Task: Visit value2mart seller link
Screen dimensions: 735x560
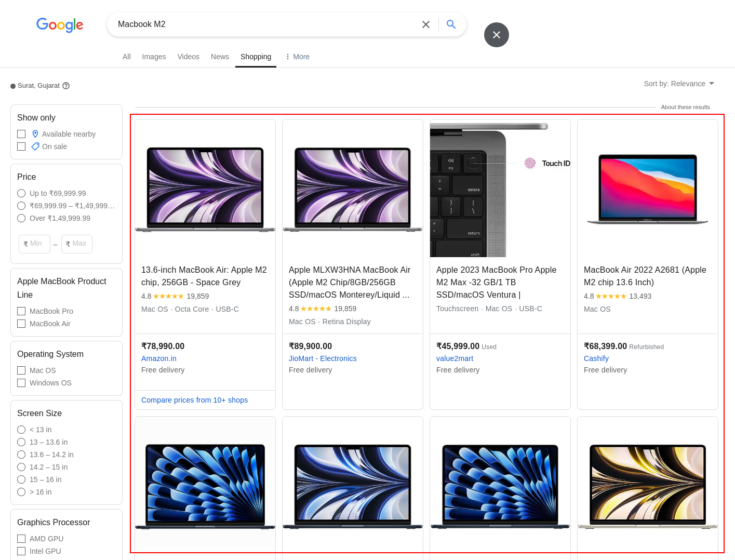Action: tap(455, 358)
